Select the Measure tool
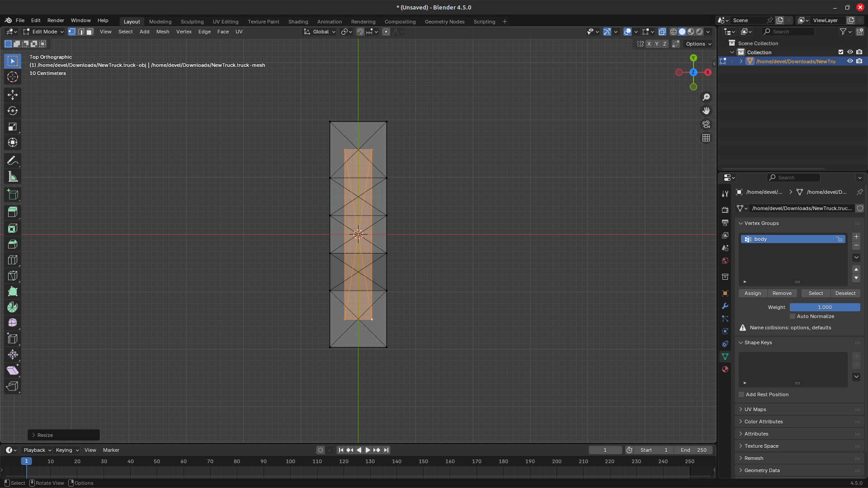This screenshot has width=868, height=488. (13, 177)
